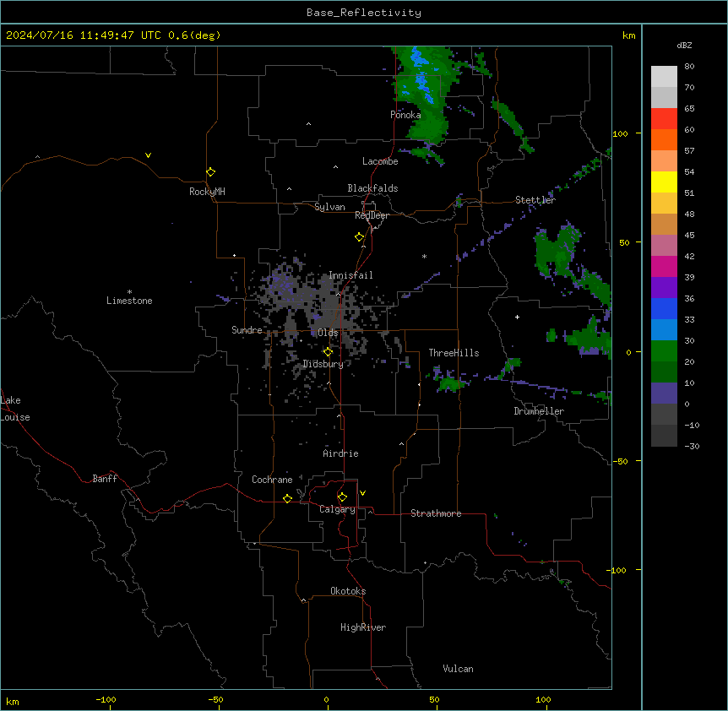
Task: Click the dBZ legend heading
Action: (x=684, y=45)
